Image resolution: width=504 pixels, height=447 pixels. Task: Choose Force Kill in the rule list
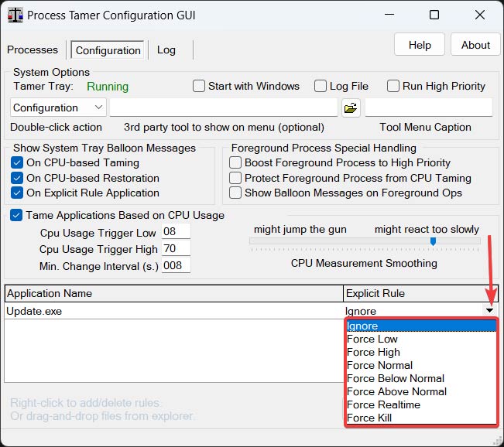(369, 418)
